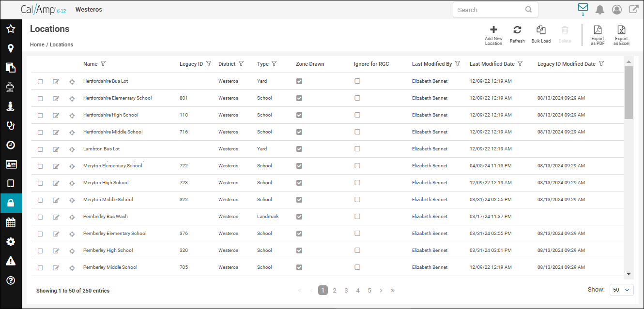Open the settings gear in sidebar
The height and width of the screenshot is (309, 644).
(11, 242)
